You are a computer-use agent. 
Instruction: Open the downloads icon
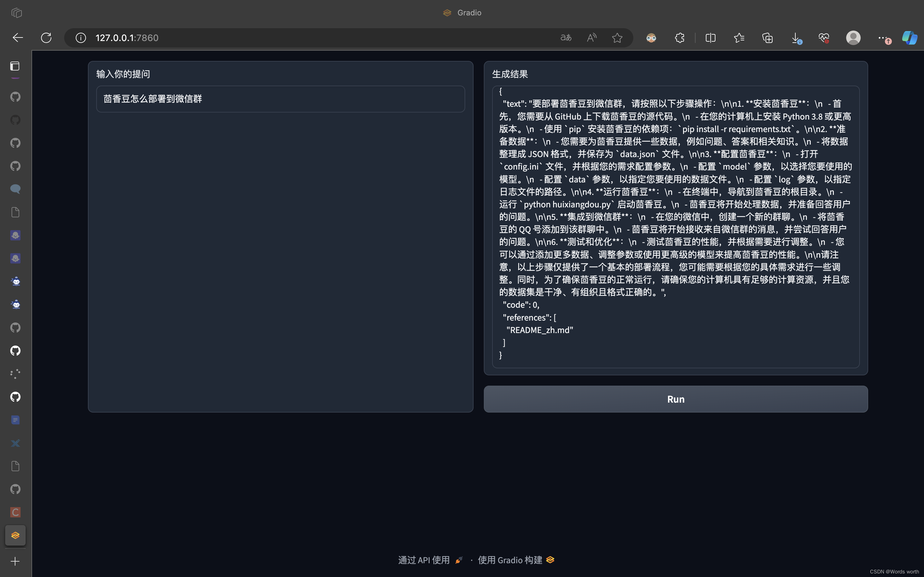(796, 38)
